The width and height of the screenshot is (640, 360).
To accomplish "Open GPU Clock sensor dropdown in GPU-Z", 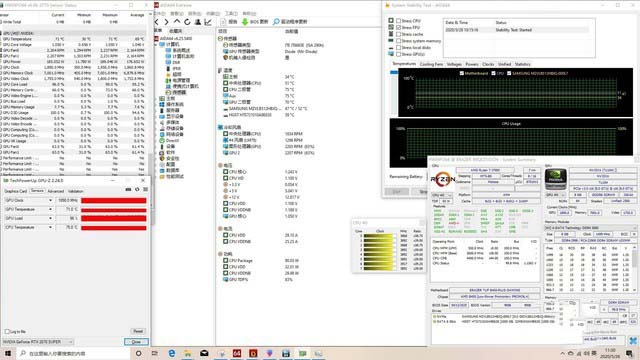I will point(50,200).
